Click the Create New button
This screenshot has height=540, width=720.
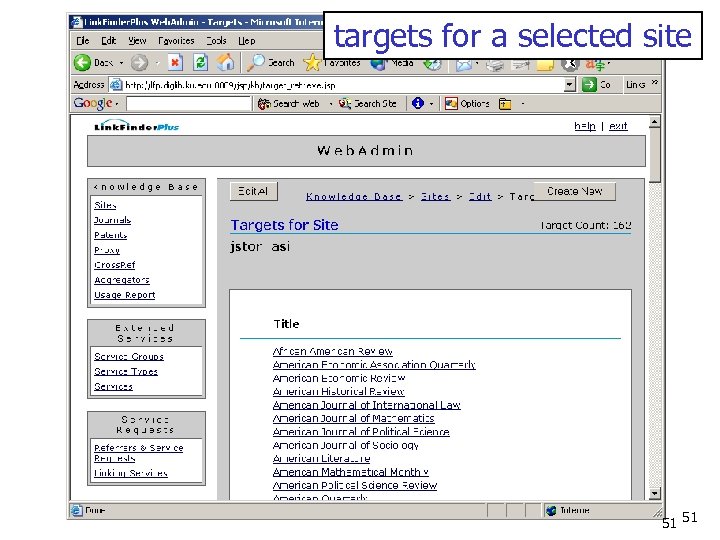pos(574,191)
